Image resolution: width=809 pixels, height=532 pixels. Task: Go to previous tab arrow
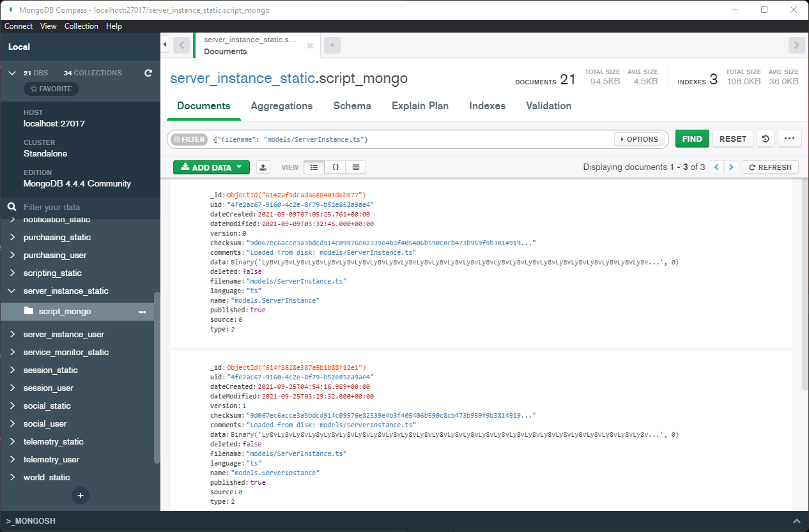tap(182, 45)
